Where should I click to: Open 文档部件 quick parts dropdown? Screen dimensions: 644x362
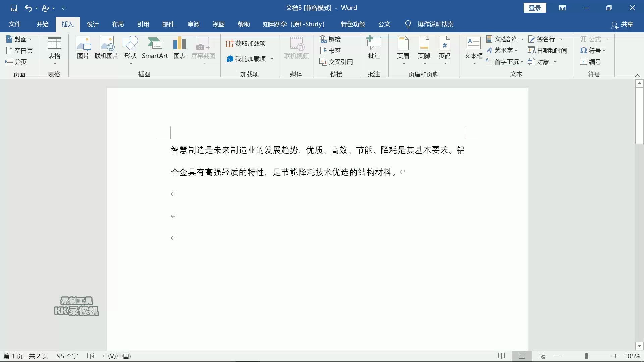point(505,39)
